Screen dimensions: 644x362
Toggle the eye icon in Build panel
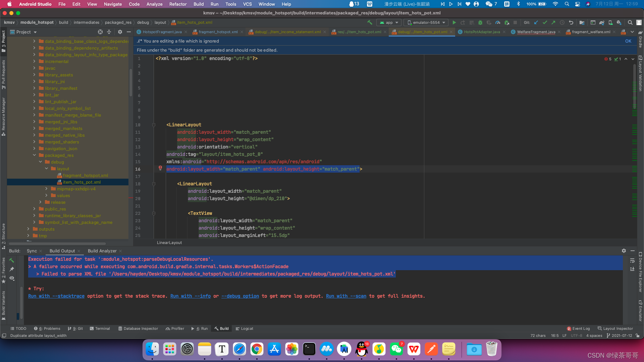tap(12, 278)
